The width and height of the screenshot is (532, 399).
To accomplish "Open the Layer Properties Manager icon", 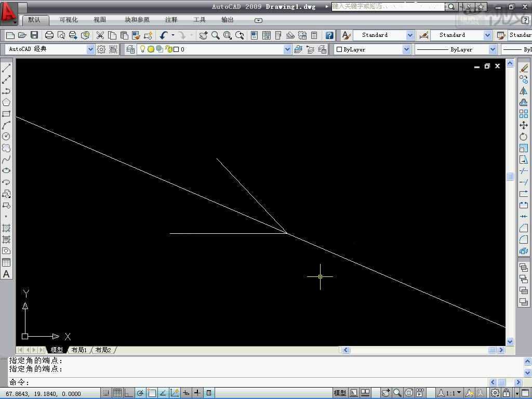I will coord(130,49).
